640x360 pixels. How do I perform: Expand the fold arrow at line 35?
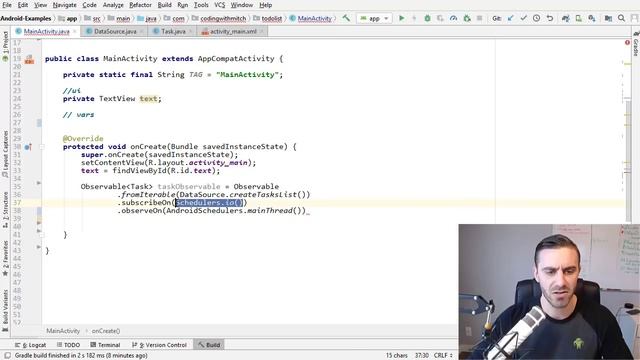39,183
